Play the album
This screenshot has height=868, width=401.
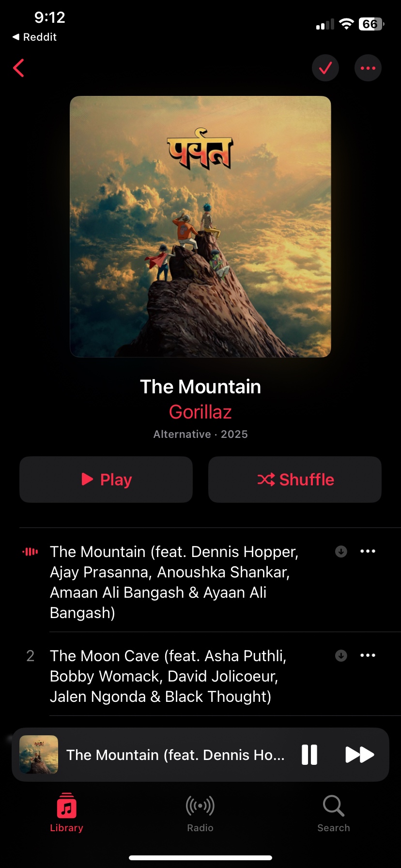[106, 480]
